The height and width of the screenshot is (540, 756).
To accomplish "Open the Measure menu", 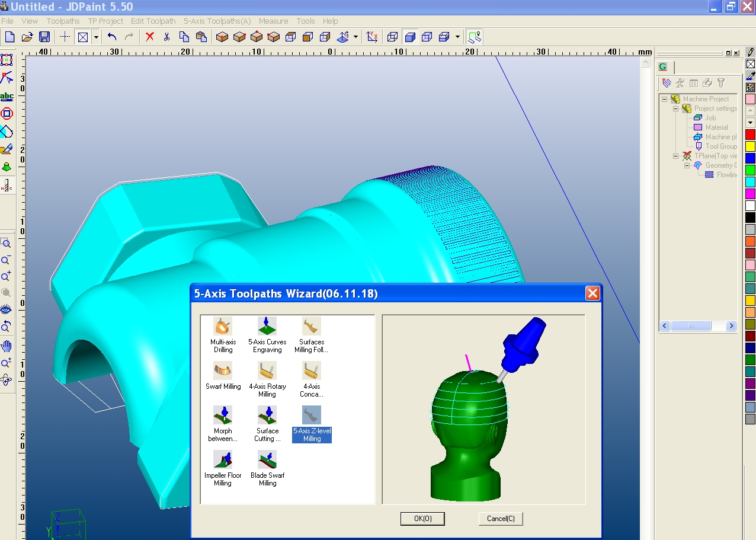I will 273,21.
